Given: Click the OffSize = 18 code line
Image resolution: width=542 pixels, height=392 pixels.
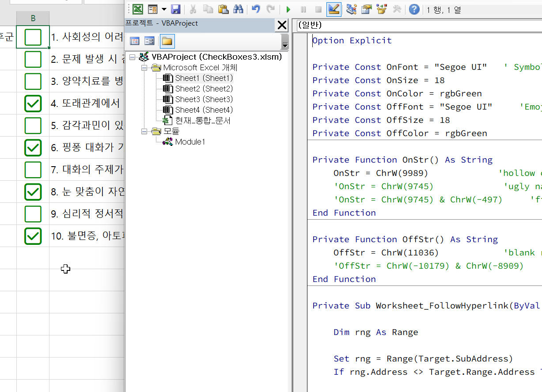Looking at the screenshot, I should point(381,120).
